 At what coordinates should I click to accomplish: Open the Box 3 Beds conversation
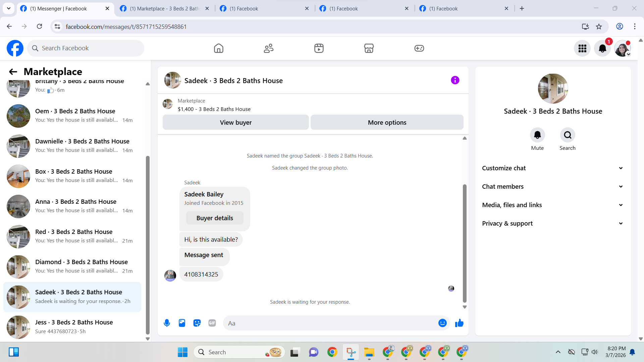(72, 176)
